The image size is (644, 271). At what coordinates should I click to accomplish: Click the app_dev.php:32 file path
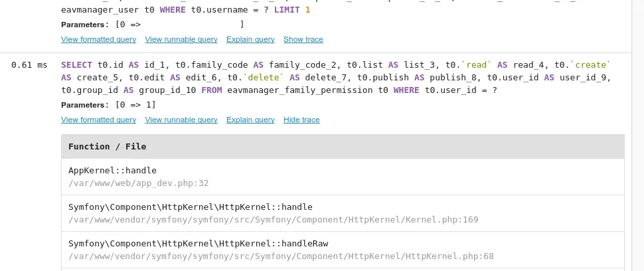[139, 183]
